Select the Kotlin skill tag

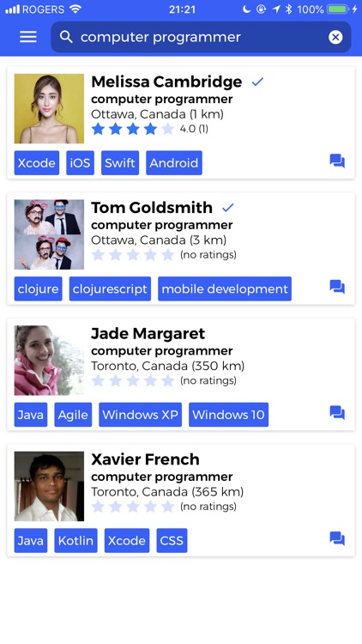click(x=75, y=540)
